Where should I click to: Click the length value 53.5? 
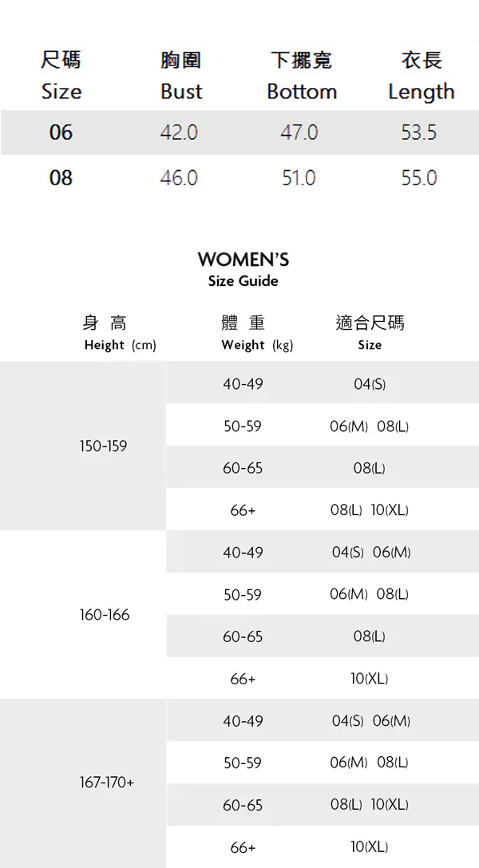(419, 133)
